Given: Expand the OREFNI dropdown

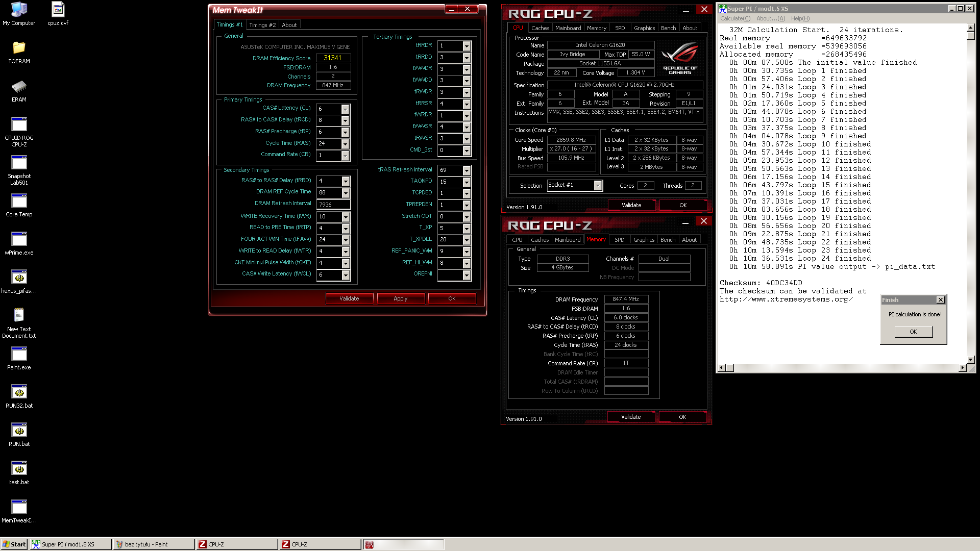Looking at the screenshot, I should pyautogui.click(x=467, y=275).
